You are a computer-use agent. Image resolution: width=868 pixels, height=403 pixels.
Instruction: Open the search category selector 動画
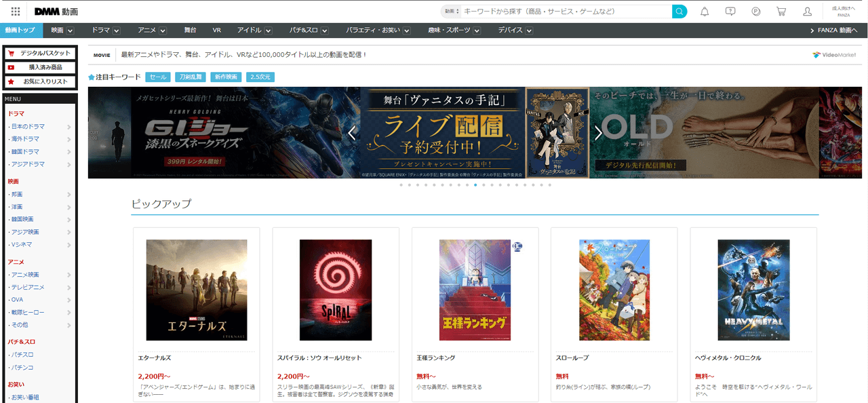pyautogui.click(x=451, y=12)
